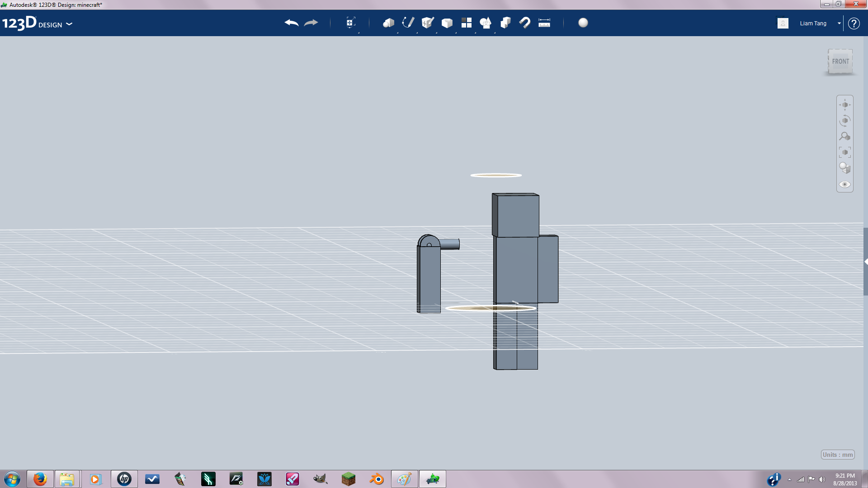Open Paint from the taskbar
868x488 pixels.
tap(405, 479)
